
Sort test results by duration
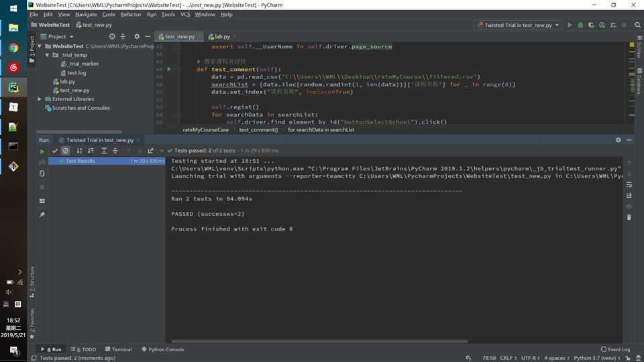(x=91, y=151)
